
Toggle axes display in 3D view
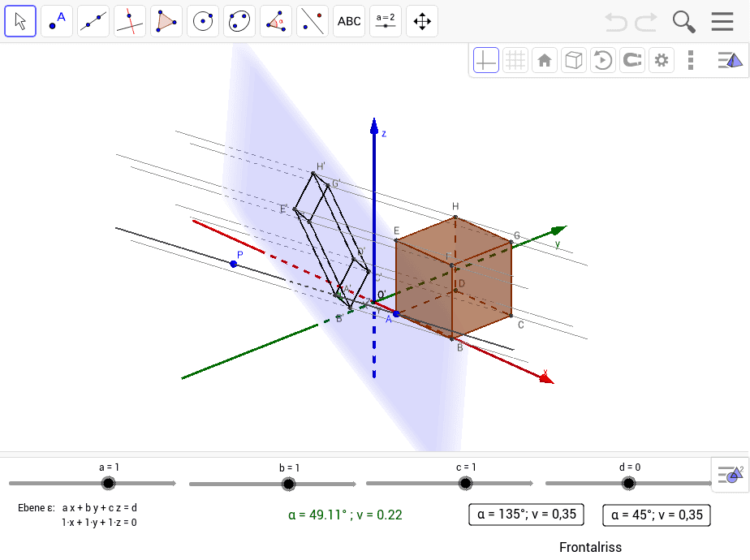click(486, 60)
